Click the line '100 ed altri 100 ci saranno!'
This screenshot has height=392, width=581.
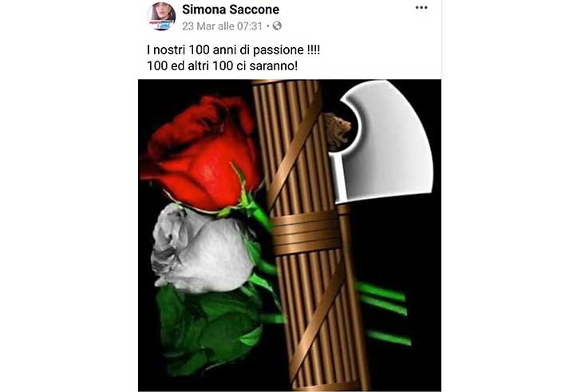pos(223,66)
